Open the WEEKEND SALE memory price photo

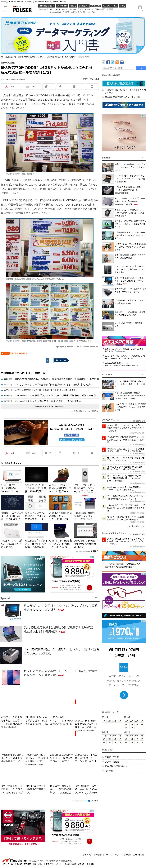50,248
